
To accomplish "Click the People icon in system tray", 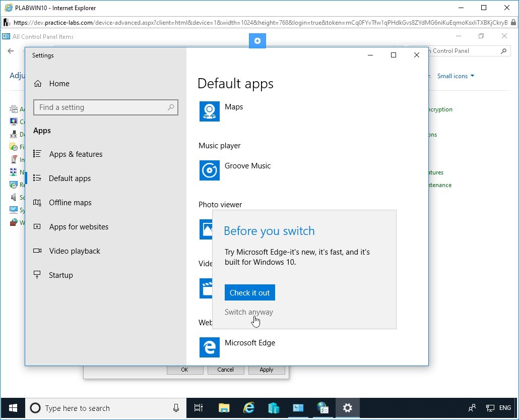I will [472, 408].
